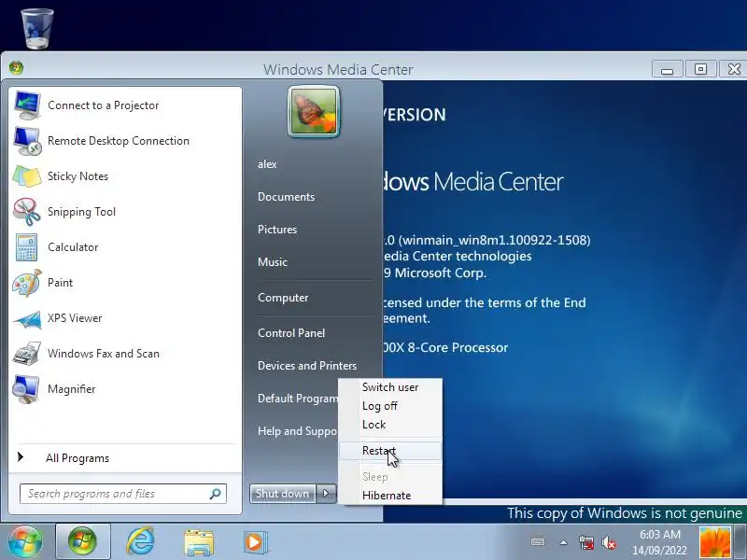The image size is (747, 560).
Task: Close the Windows Media Center window
Action: tap(734, 69)
